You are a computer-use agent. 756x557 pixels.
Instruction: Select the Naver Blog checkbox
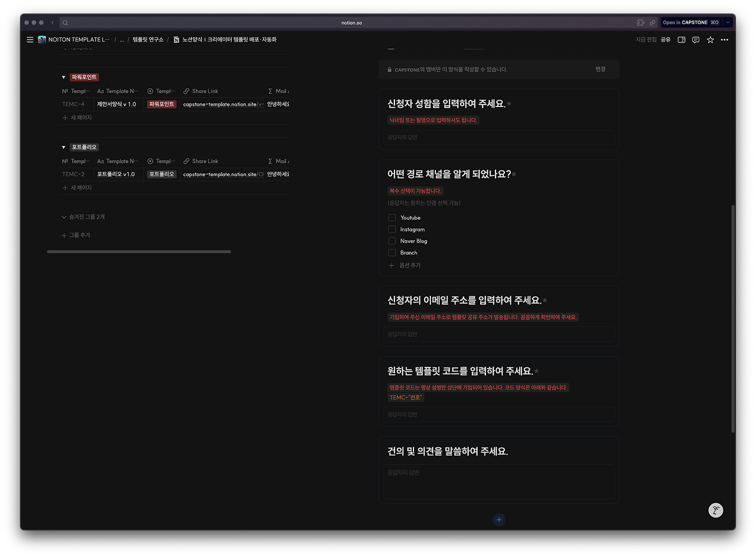coord(392,241)
